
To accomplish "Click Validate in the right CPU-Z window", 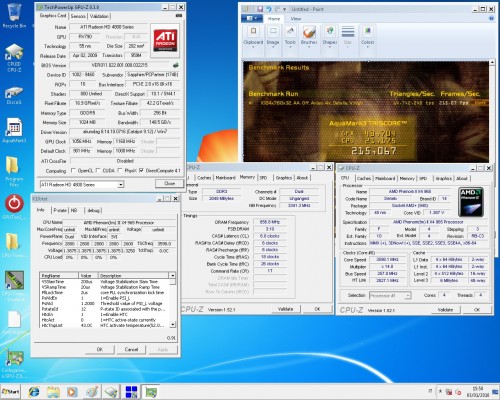I will click(445, 310).
